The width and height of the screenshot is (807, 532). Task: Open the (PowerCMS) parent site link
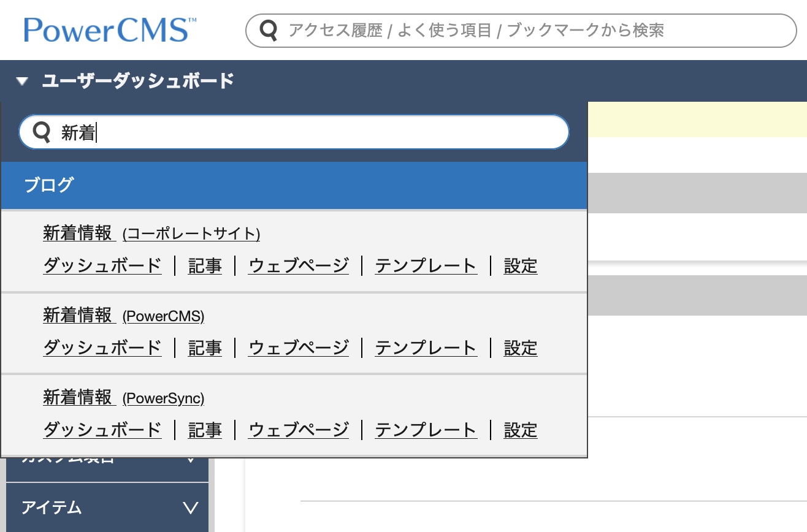[x=164, y=316]
